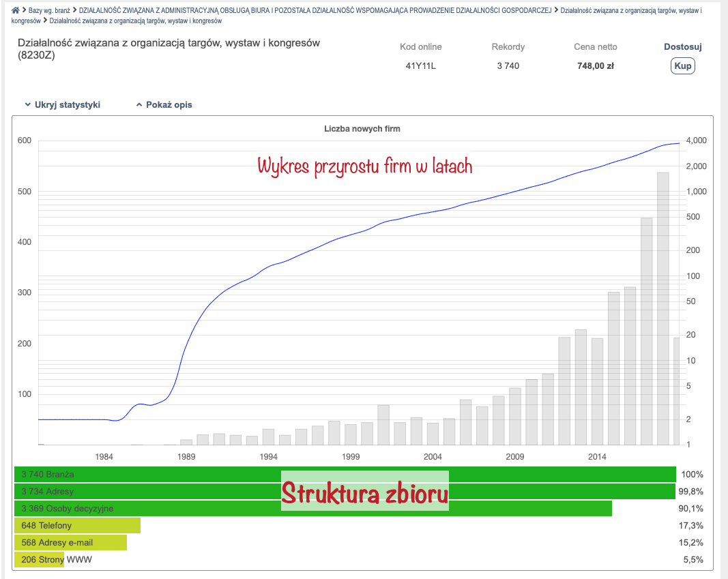Click the 648 Telefony bar
The width and height of the screenshot is (728, 579).
pos(76,525)
